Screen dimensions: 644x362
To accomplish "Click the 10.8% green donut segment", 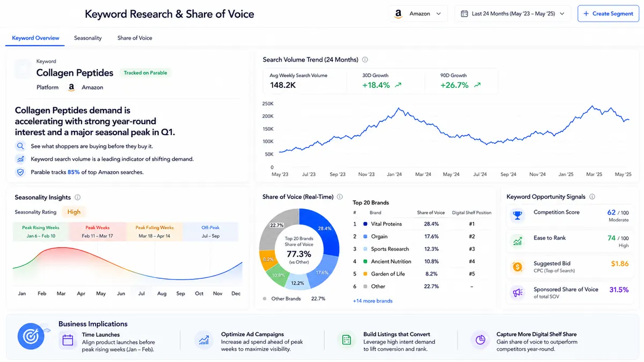I will coord(279,275).
